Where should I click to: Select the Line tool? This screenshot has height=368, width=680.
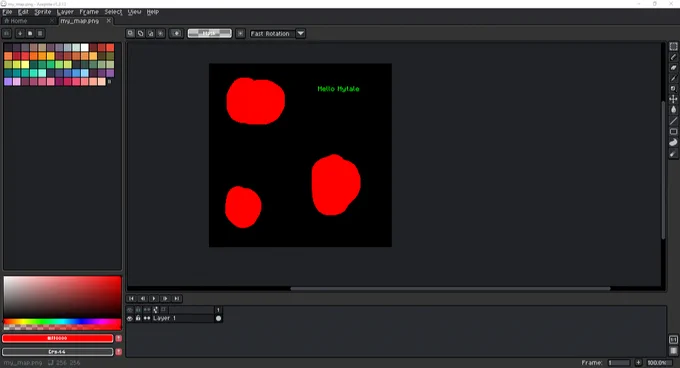[x=673, y=121]
